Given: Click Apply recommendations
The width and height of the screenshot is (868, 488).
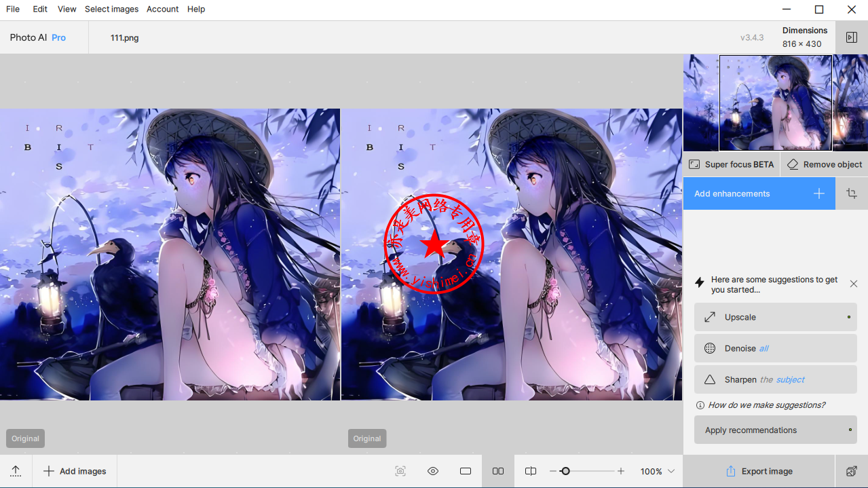Looking at the screenshot, I should pos(776,430).
